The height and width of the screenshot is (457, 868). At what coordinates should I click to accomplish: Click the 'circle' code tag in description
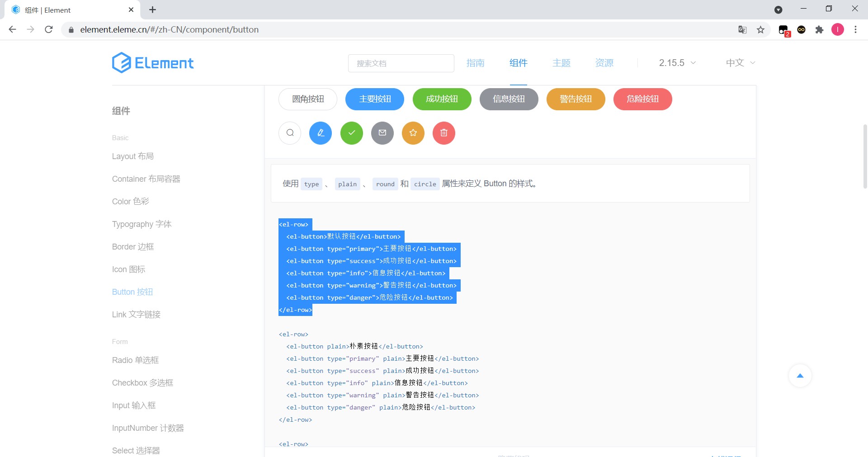coord(425,184)
